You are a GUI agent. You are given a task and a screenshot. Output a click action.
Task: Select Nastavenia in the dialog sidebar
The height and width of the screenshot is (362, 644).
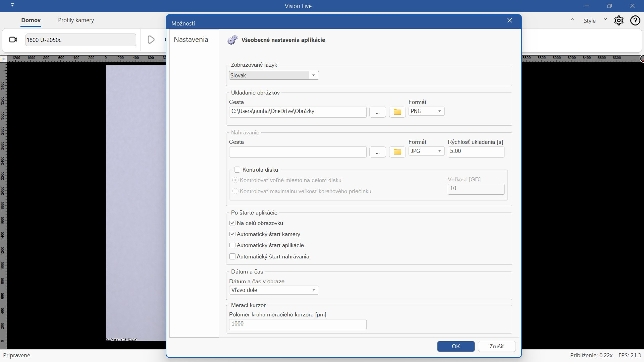pos(191,40)
